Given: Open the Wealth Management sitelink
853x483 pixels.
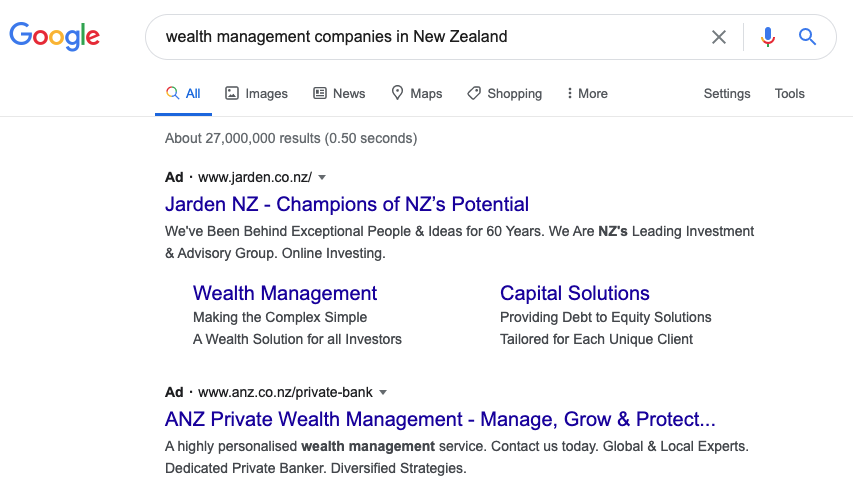Looking at the screenshot, I should 285,293.
